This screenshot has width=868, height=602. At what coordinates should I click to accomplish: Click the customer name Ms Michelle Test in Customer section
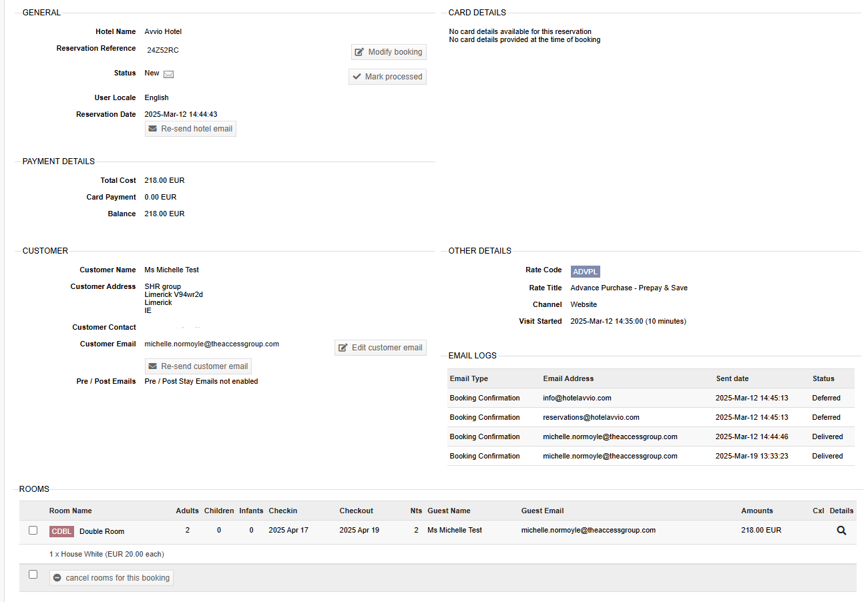point(172,270)
